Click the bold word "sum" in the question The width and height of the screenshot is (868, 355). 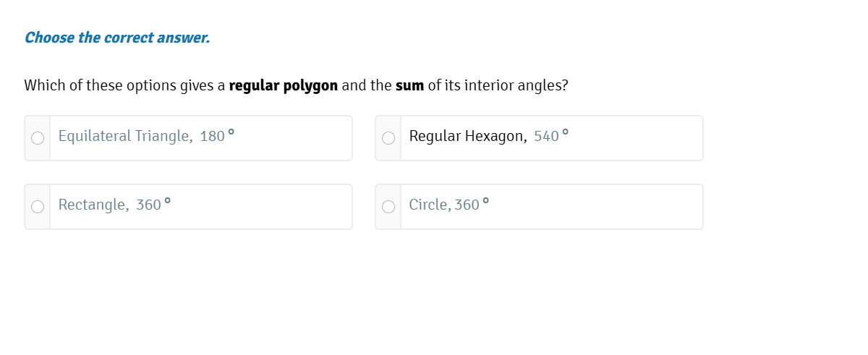[409, 85]
